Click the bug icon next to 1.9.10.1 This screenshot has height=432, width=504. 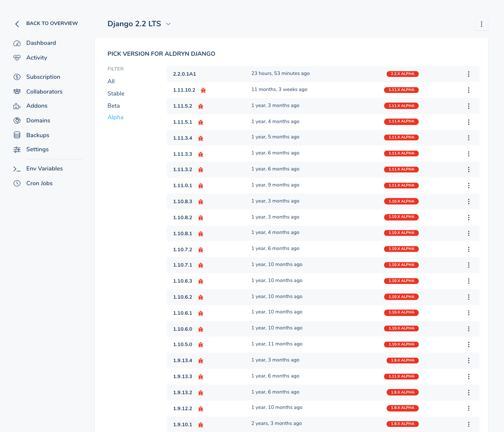pos(201,425)
